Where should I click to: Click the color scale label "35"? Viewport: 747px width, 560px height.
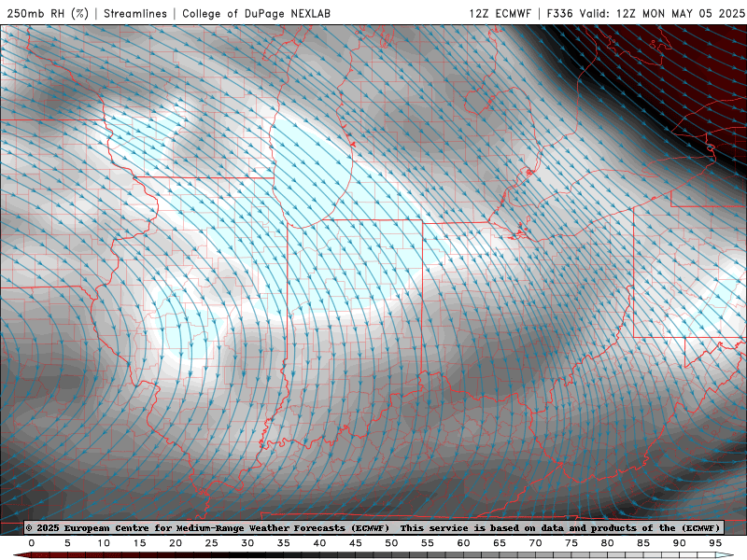(284, 543)
